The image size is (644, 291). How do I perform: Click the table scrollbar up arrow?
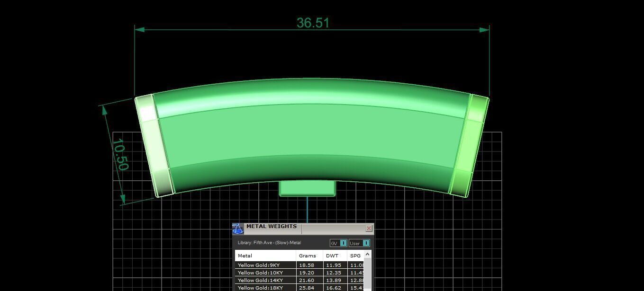coord(367,255)
